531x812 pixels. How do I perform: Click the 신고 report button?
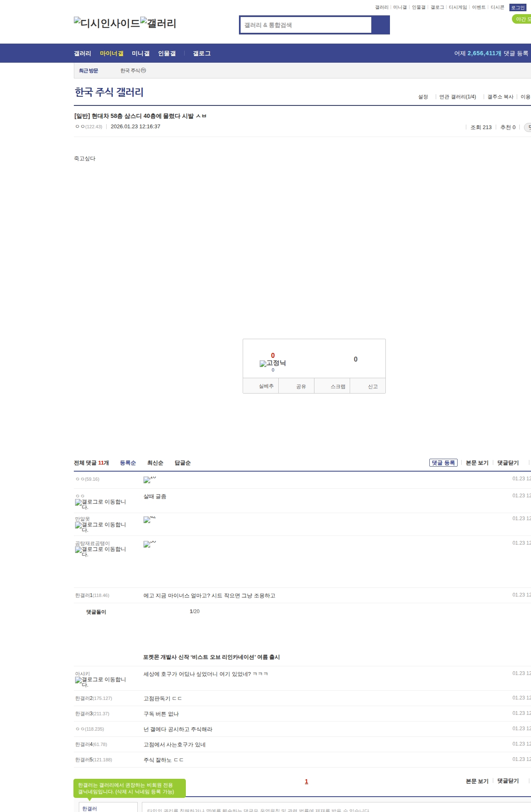pos(373,386)
